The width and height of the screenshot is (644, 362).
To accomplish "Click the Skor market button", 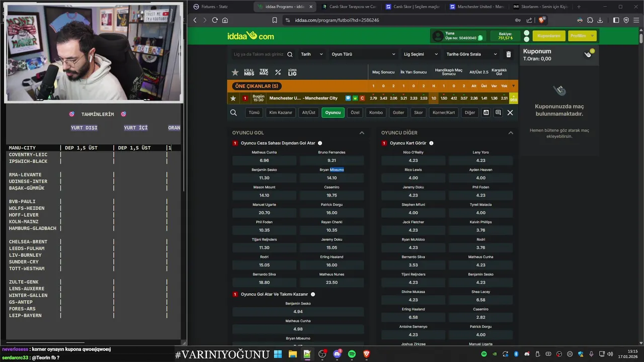I will (418, 113).
